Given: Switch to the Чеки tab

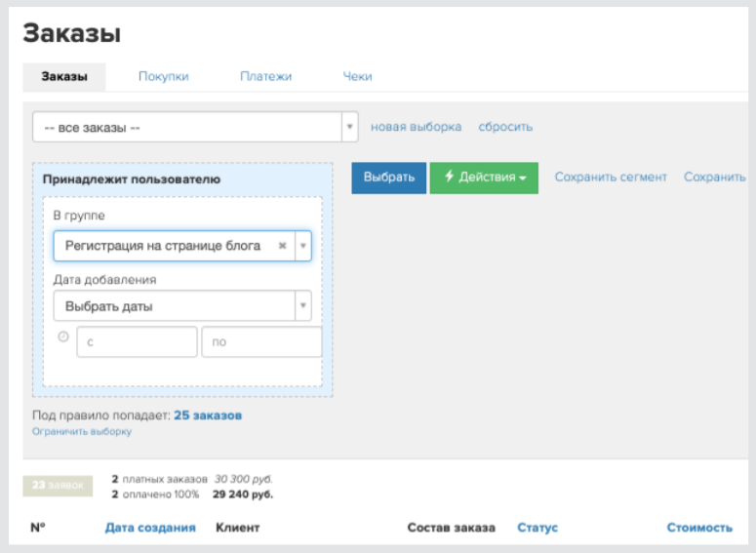Looking at the screenshot, I should [x=357, y=76].
